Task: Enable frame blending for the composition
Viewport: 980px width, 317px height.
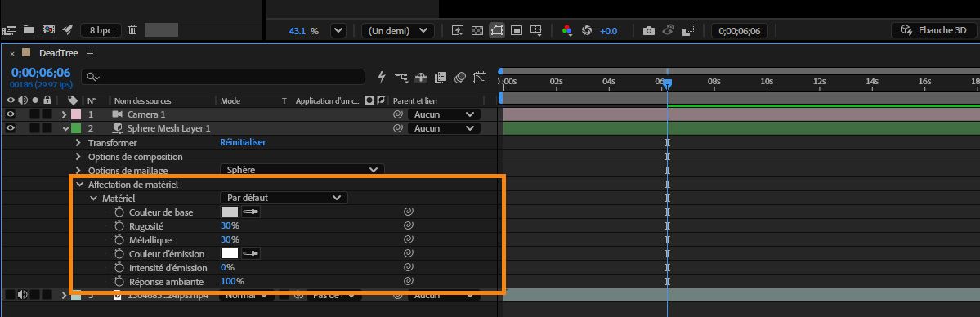Action: coord(441,78)
